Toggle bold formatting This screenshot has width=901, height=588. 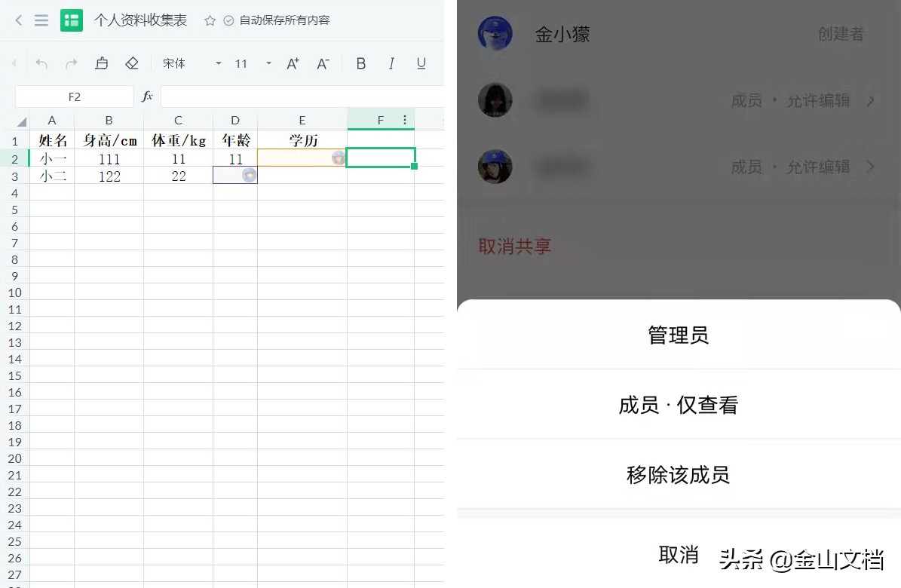(361, 63)
